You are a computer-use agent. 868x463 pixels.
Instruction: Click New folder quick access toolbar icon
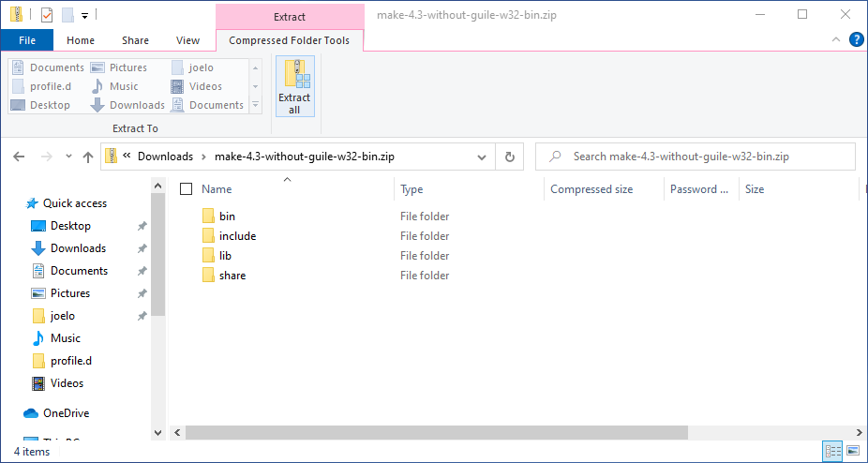point(68,15)
